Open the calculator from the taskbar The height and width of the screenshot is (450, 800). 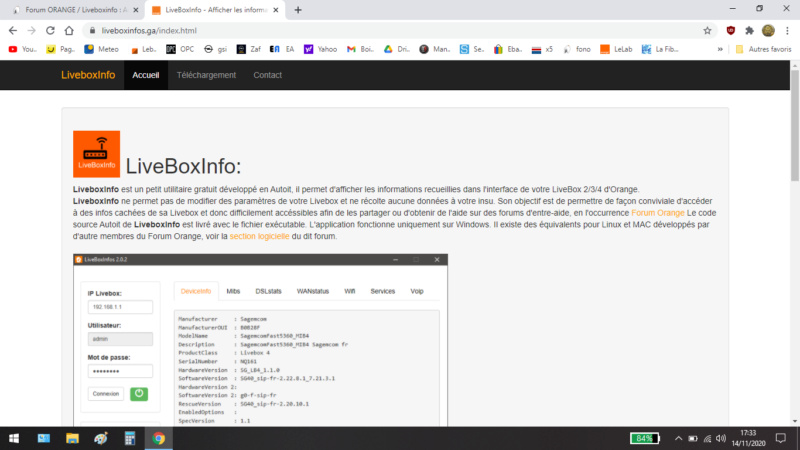coord(130,438)
